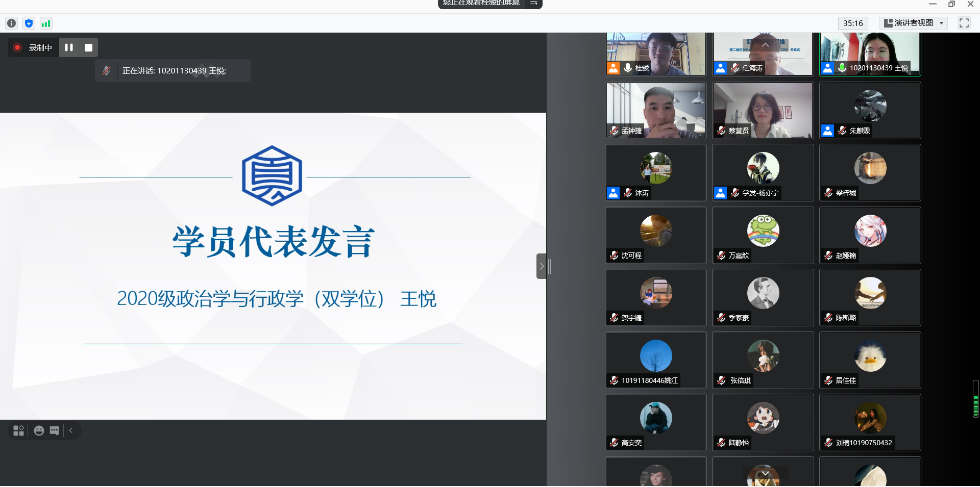Image resolution: width=980 pixels, height=487 pixels.
Task: Click 刘楠10190750432 participant avatar
Action: pos(870,418)
